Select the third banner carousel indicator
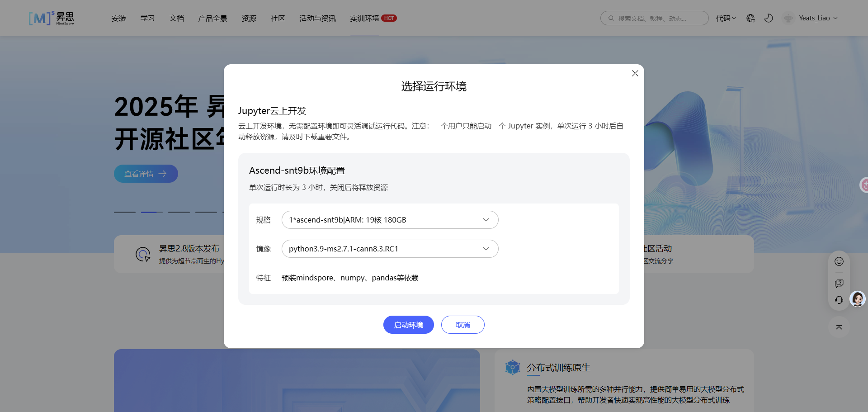Image resolution: width=868 pixels, height=412 pixels. 179,212
